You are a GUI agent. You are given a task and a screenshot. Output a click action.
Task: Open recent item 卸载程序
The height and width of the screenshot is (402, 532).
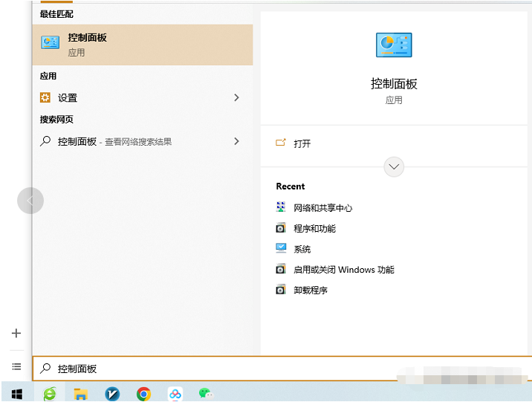pyautogui.click(x=311, y=290)
